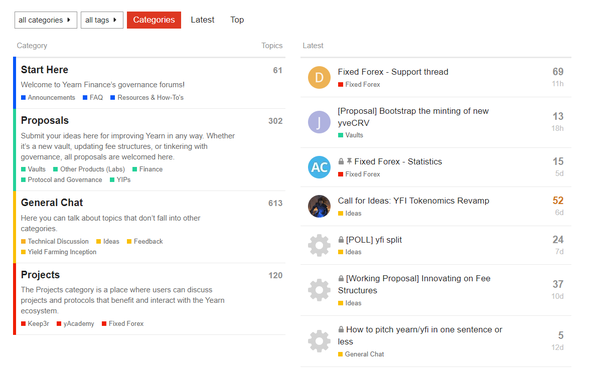This screenshot has width=600, height=370.
Task: Open the Announcements subcategory
Action: click(x=48, y=98)
